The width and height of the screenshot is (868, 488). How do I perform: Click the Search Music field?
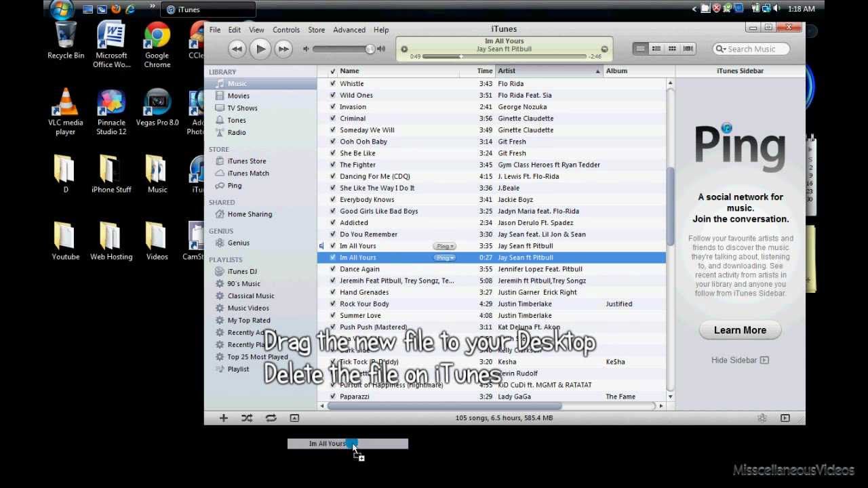751,49
